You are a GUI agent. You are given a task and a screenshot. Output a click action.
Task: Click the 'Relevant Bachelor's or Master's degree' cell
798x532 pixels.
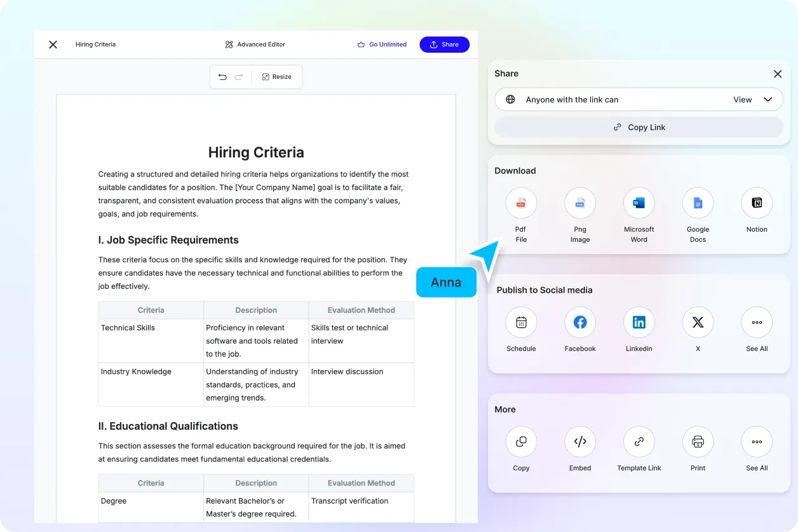(256, 507)
